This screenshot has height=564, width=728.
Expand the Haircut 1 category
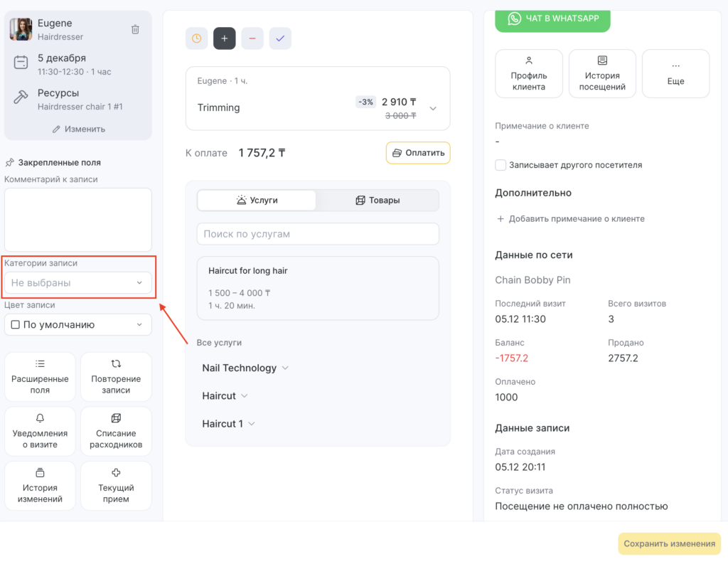pyautogui.click(x=228, y=424)
